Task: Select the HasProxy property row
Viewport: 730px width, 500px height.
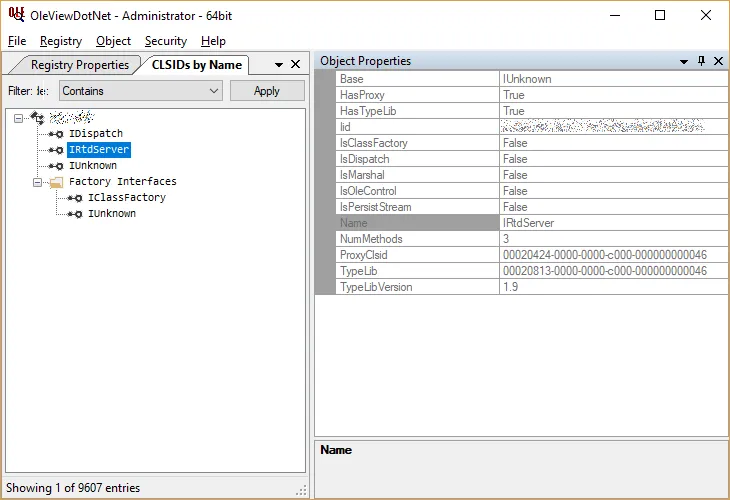Action: 531,95
